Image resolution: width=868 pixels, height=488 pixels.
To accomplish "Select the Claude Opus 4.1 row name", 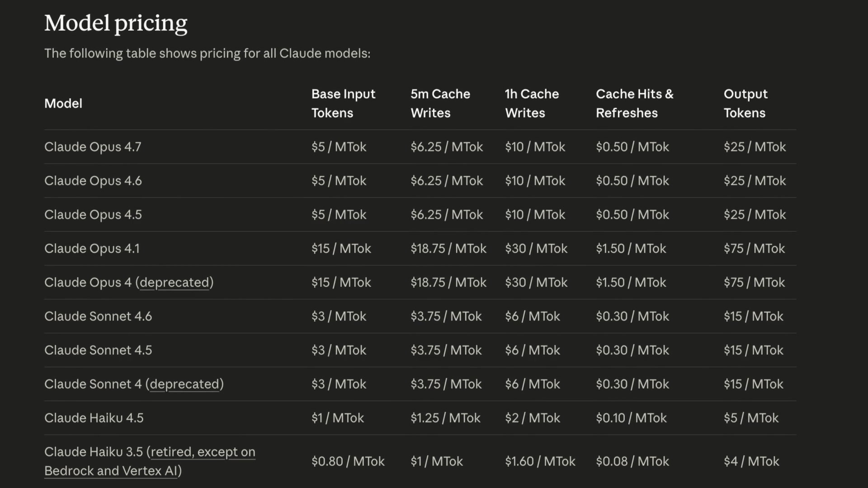I will click(92, 249).
